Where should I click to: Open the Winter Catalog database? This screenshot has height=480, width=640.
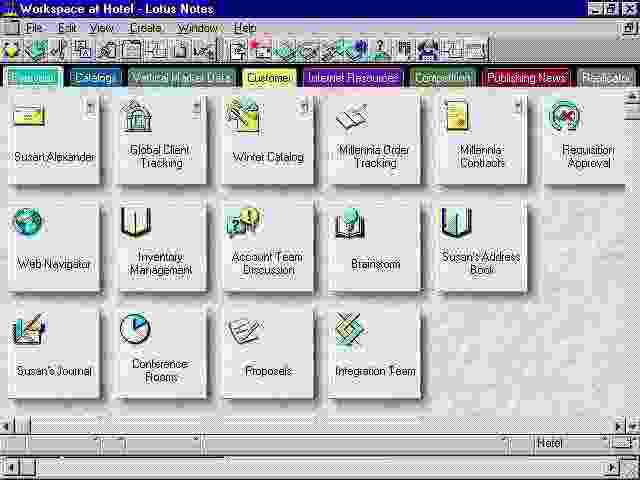[268, 140]
